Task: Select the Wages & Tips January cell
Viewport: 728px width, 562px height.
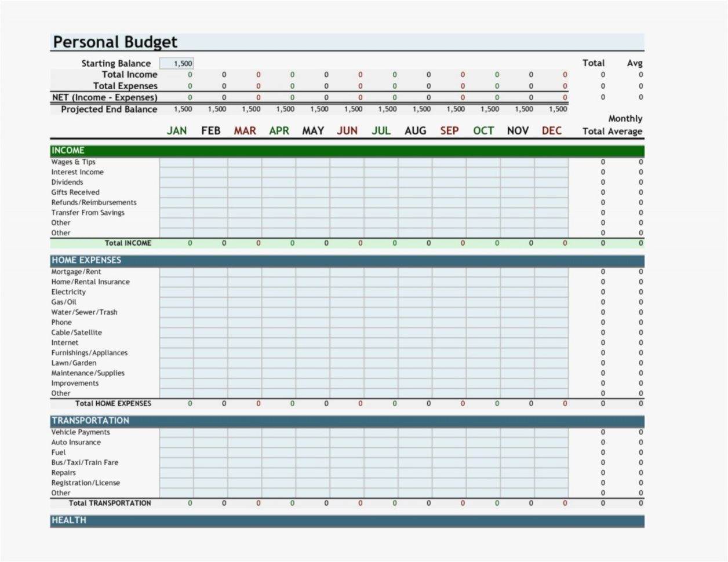Action: [177, 162]
